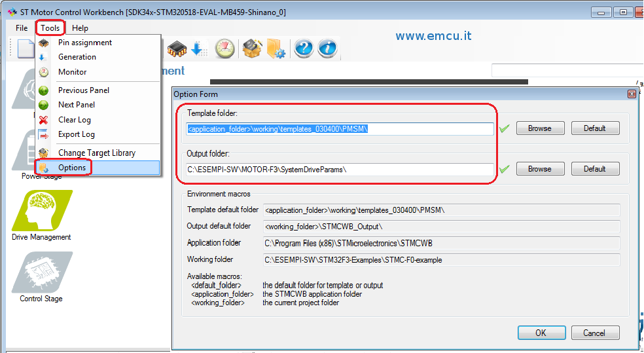Click the "<application_folder>" macro text
This screenshot has height=353, width=644.
pyautogui.click(x=223, y=294)
